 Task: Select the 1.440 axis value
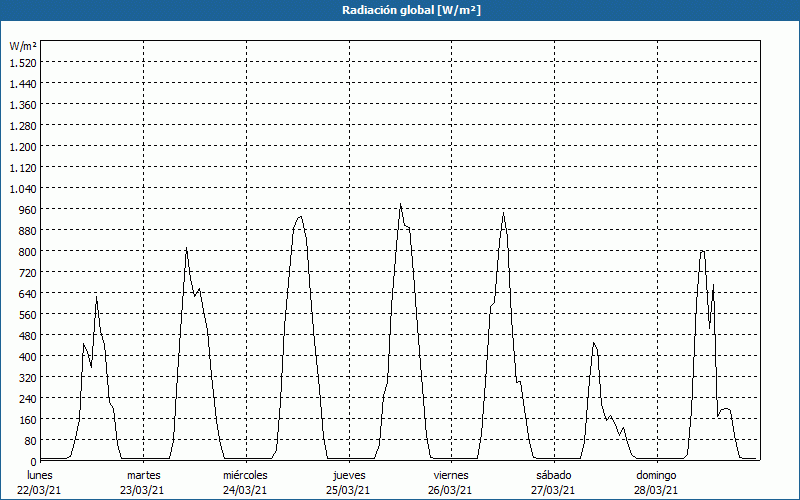[x=23, y=83]
